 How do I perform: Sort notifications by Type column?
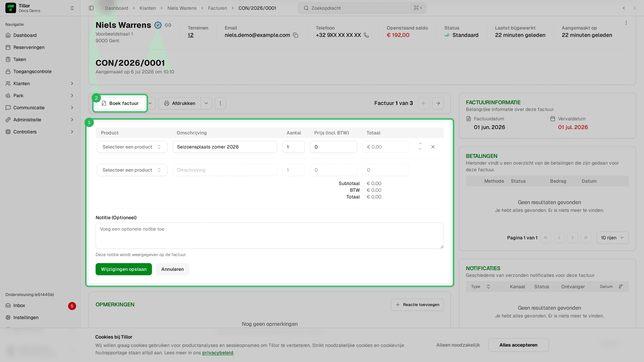pos(481,287)
